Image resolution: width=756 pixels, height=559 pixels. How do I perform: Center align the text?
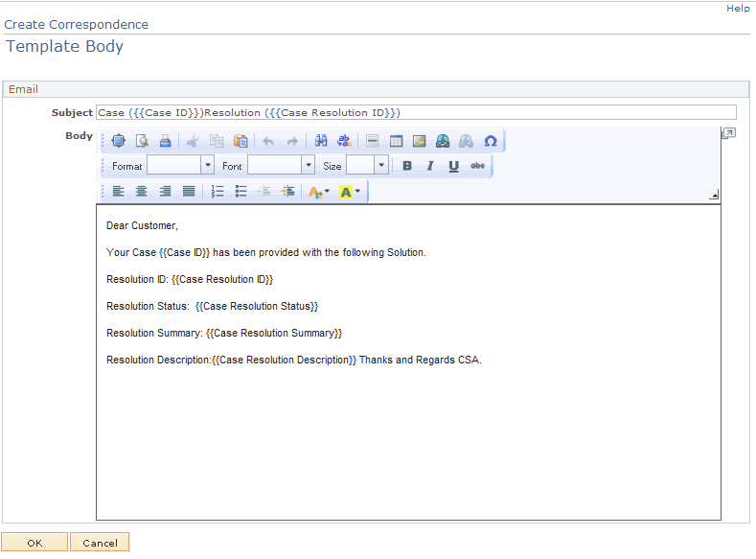pos(141,192)
